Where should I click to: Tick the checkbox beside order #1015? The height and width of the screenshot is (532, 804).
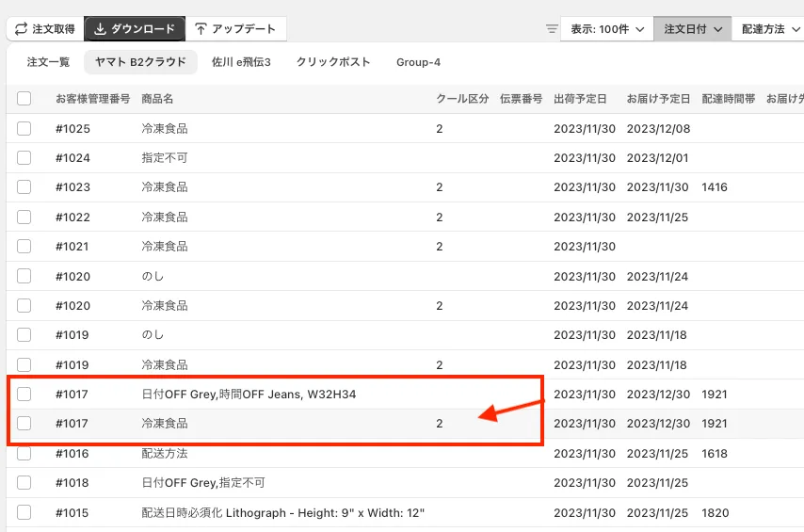(24, 512)
